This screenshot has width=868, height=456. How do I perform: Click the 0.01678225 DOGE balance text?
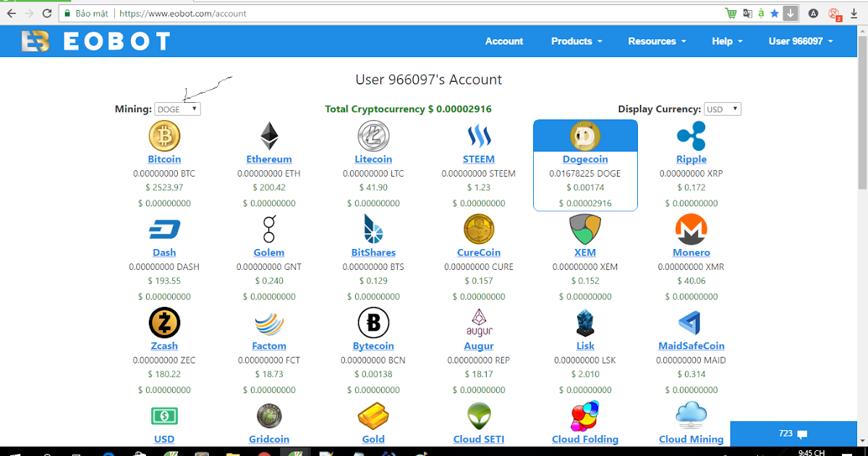585,174
